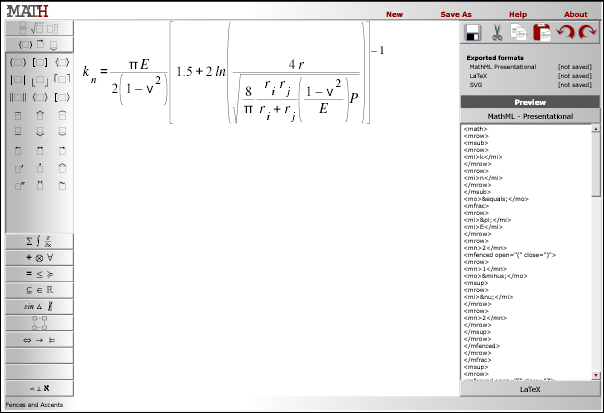The width and height of the screenshot is (604, 413).
Task: Expand the sum and integral palette
Action: [39, 242]
